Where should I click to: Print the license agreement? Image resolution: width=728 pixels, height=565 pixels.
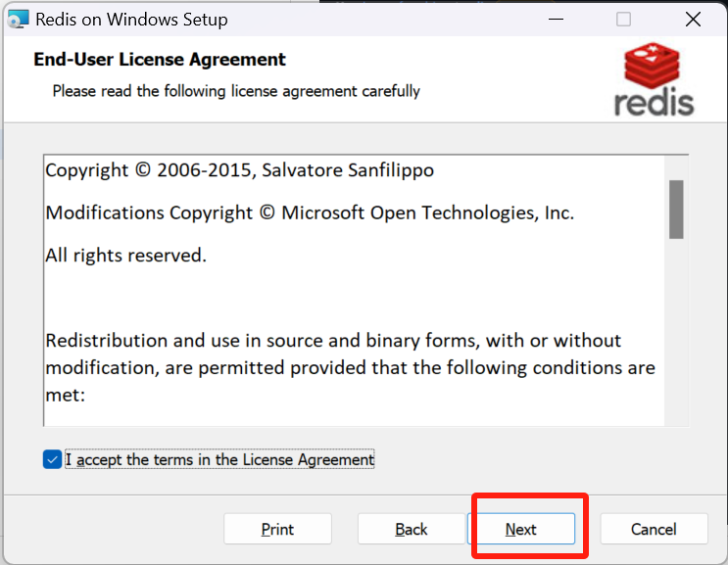coord(277,529)
